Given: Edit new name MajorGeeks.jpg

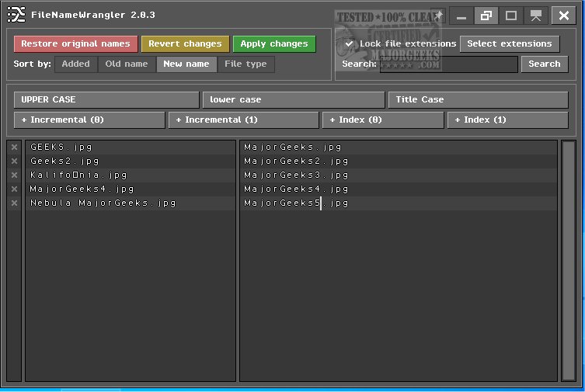Looking at the screenshot, I should [399, 147].
